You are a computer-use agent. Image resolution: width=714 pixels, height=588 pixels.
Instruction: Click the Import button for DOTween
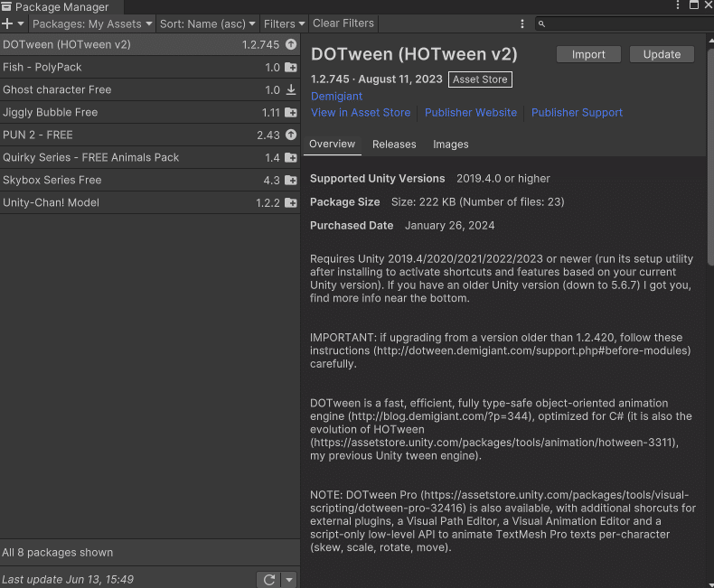click(588, 54)
